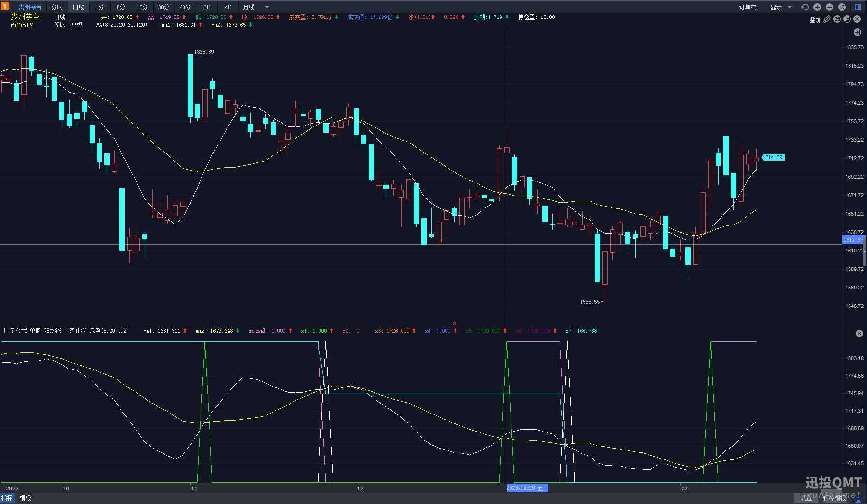
Task: Click the indicator formula name 因子公式_单股_双均线
Action: point(66,331)
